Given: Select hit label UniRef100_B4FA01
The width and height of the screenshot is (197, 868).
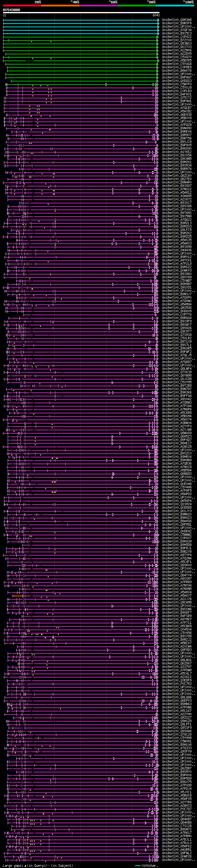Looking at the screenshot, I should 177,94.
